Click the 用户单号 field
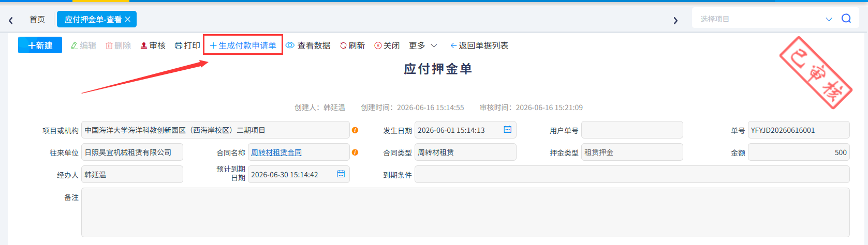This screenshot has width=868, height=245. [x=632, y=130]
